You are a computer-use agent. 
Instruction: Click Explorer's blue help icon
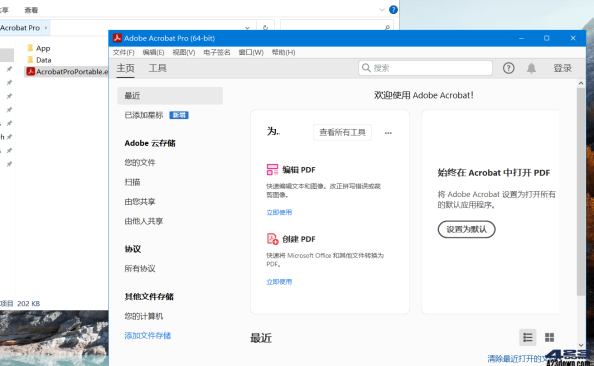coord(393,10)
